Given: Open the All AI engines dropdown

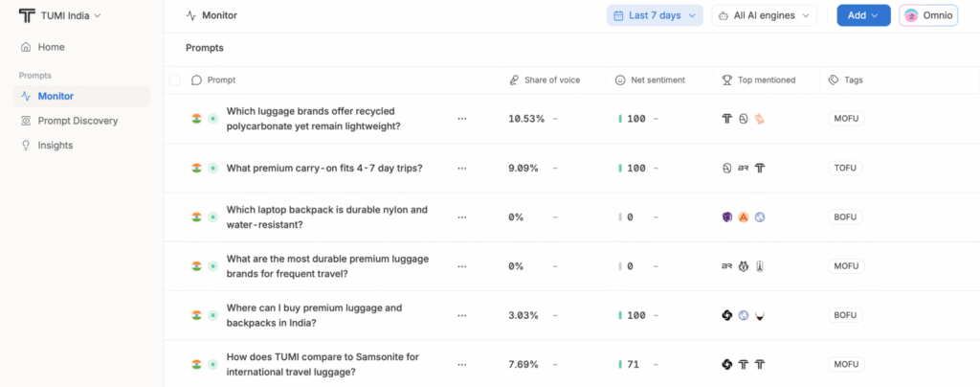Looking at the screenshot, I should coord(765,15).
